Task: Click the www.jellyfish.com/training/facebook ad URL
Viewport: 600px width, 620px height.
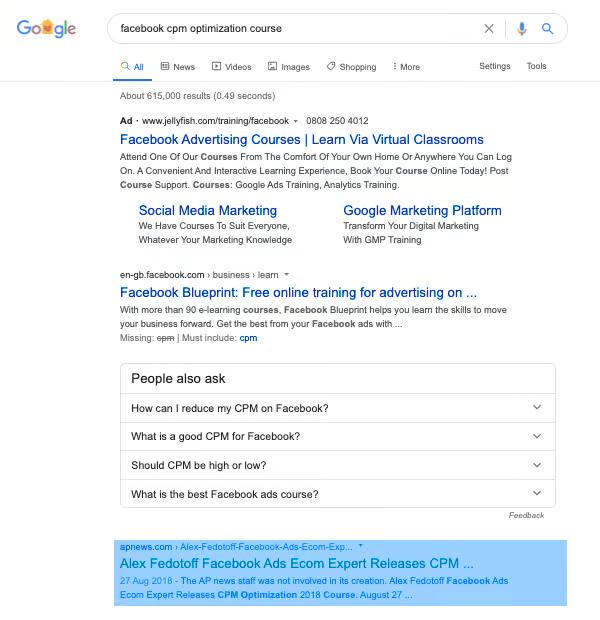Action: [x=216, y=121]
